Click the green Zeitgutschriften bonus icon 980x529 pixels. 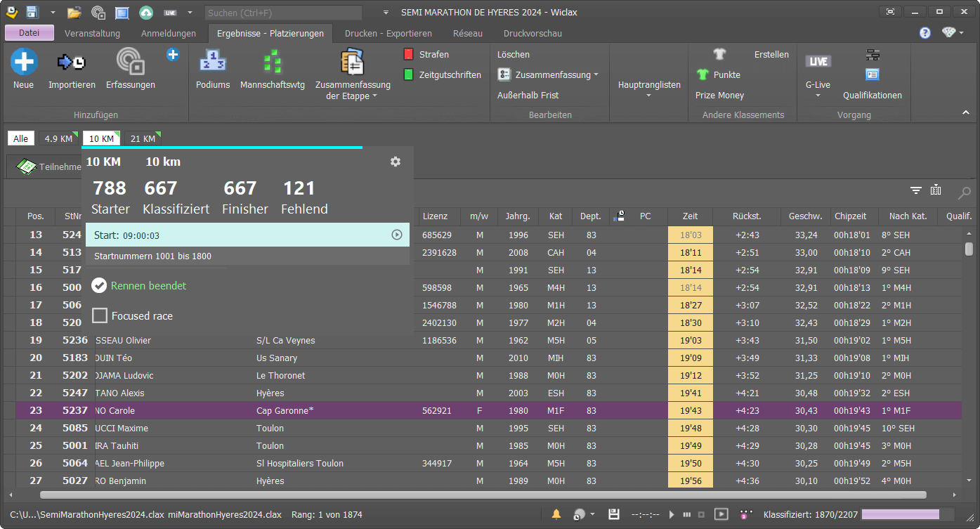coord(408,74)
